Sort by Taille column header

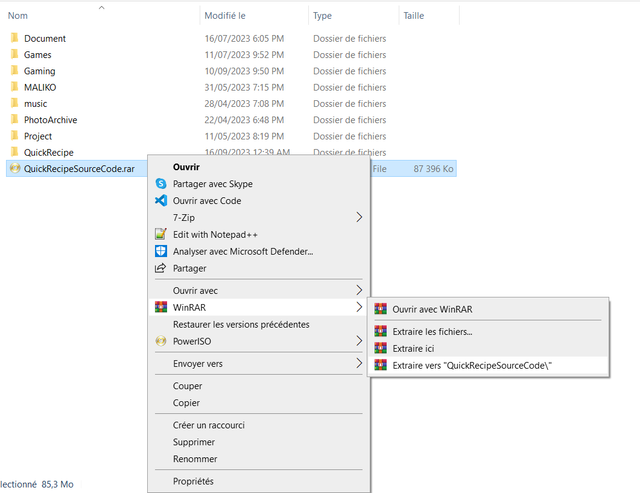tap(413, 16)
